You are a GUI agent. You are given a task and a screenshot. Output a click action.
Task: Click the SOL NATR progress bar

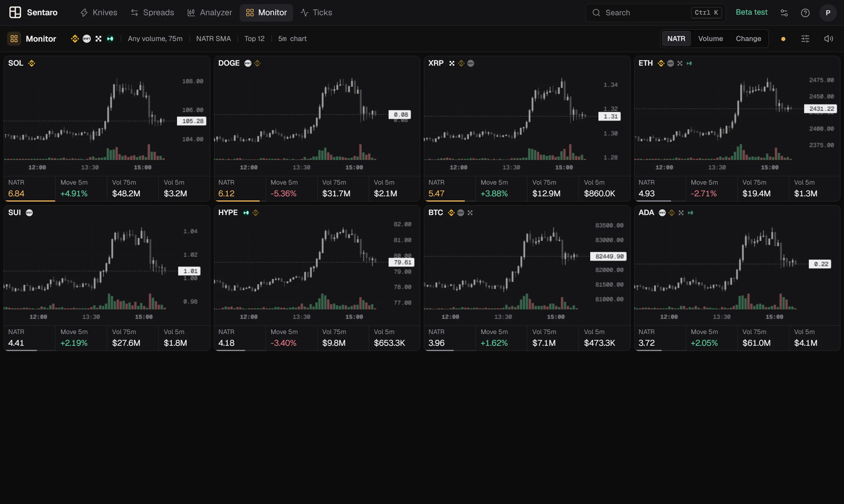pos(30,201)
